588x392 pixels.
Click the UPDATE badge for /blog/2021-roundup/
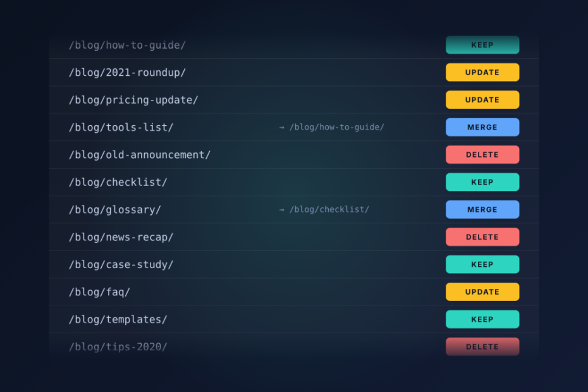[482, 73]
